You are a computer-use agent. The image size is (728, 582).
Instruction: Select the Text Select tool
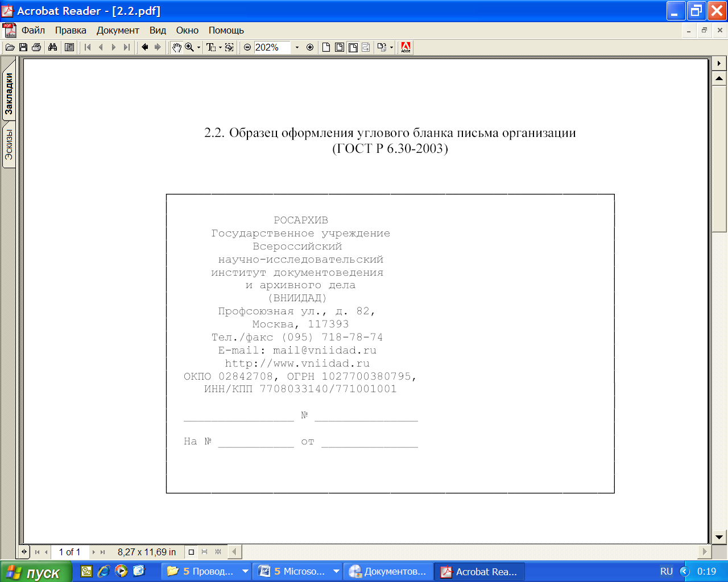coord(211,47)
